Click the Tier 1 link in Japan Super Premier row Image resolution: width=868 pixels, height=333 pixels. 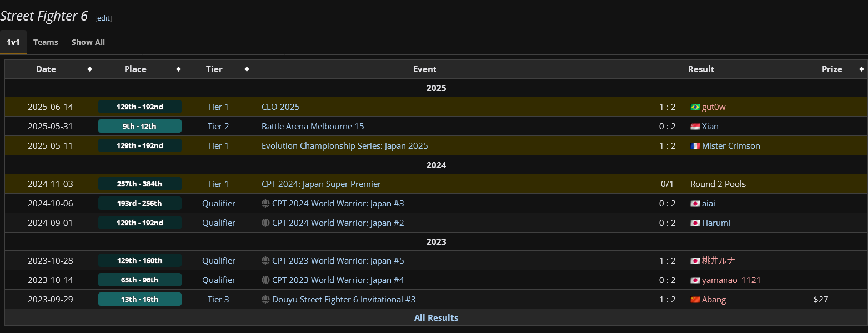point(218,184)
